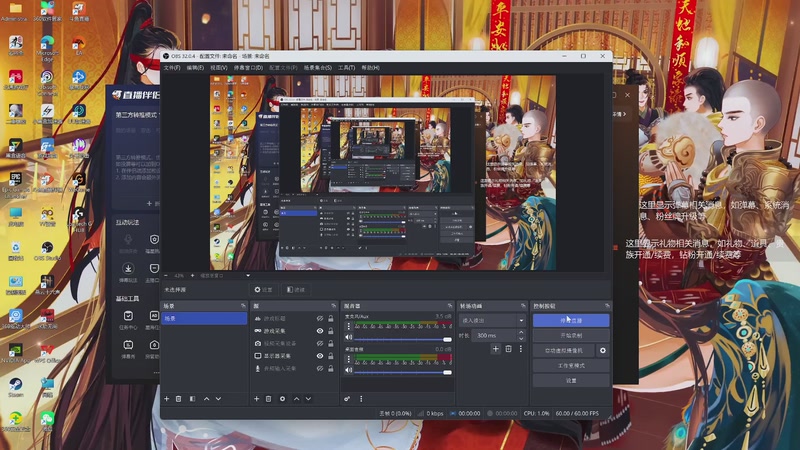Move source down in Sources dock
800x450 pixels.
point(308,398)
